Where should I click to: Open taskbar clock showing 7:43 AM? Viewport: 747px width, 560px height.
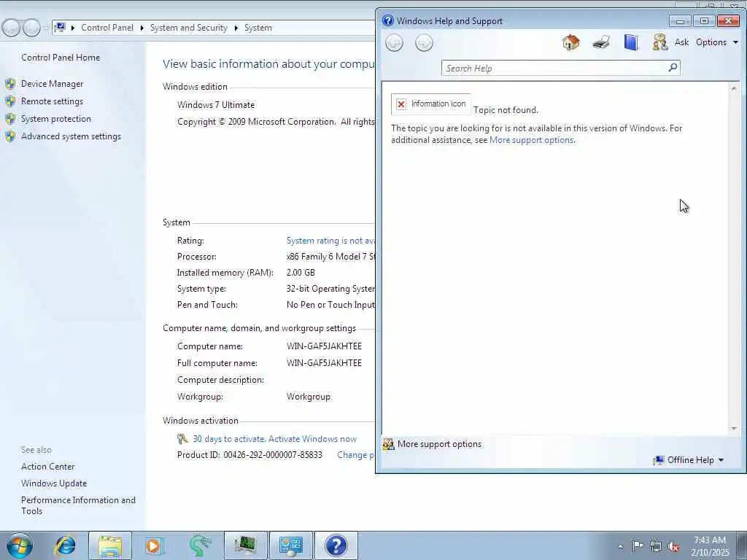(x=710, y=546)
